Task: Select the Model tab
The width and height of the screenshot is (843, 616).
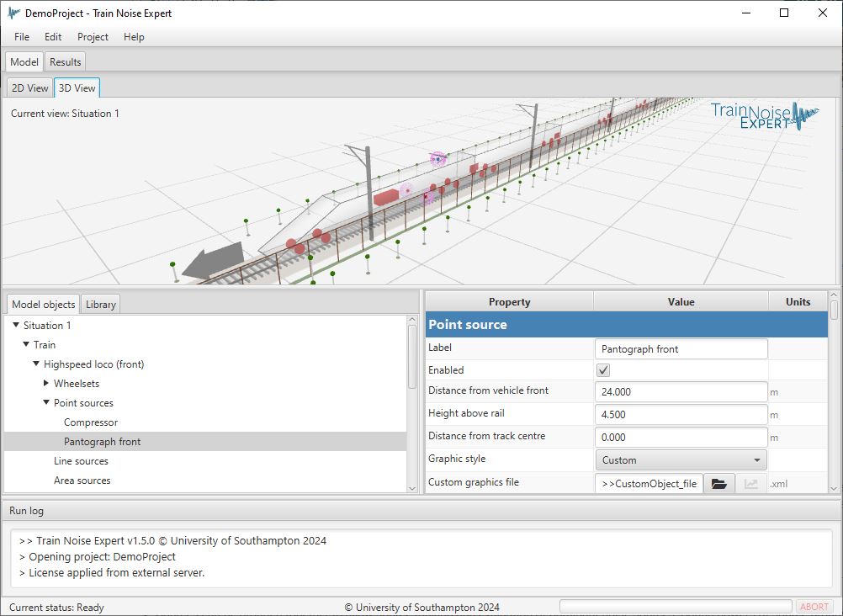Action: (x=24, y=62)
